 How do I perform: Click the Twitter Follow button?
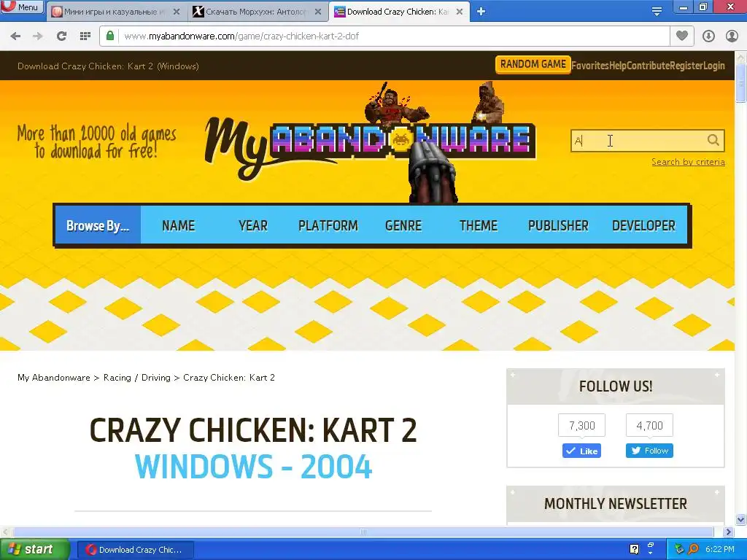point(649,451)
